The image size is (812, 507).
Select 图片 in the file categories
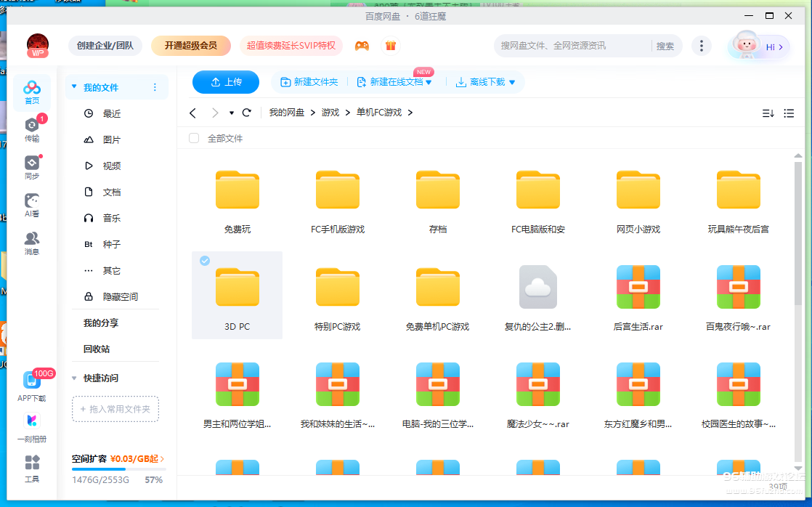[x=111, y=139]
